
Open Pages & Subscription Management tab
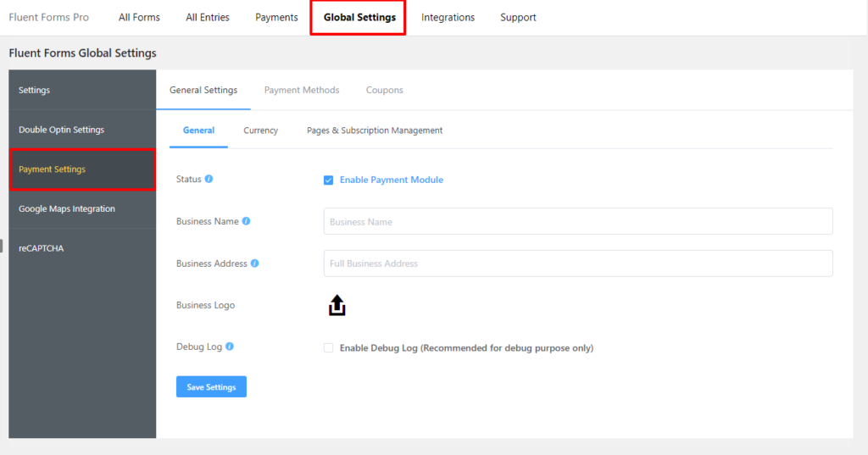(375, 130)
